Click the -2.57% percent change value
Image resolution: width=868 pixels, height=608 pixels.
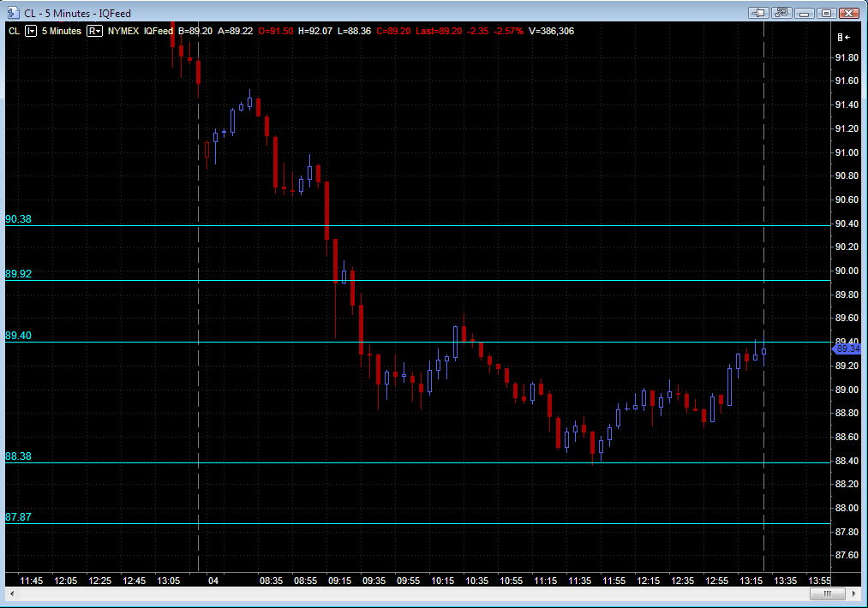(x=508, y=31)
